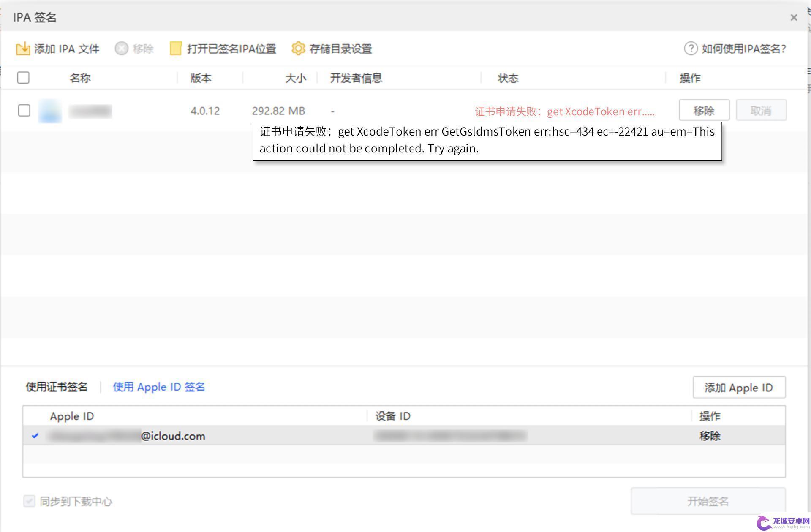
Task: Click the question mark help icon
Action: 691,49
